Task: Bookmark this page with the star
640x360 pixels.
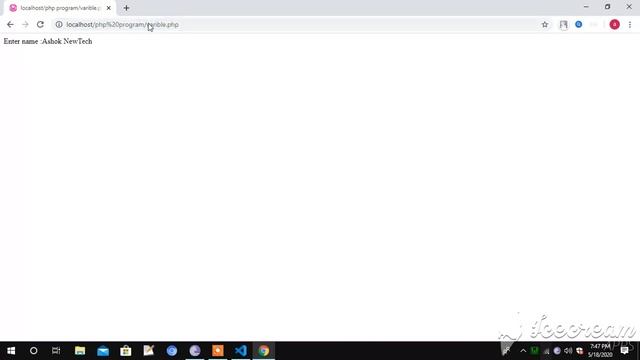Action: tap(544, 24)
